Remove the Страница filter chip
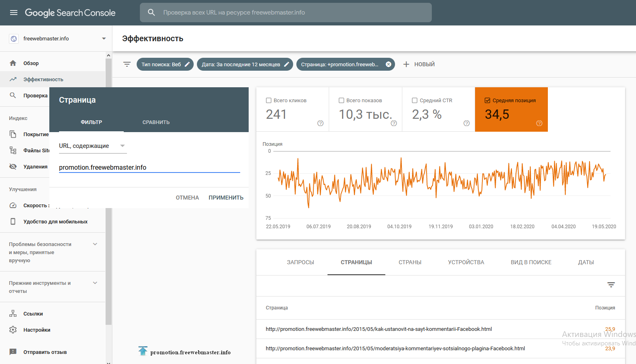Image resolution: width=636 pixels, height=364 pixels. point(389,64)
